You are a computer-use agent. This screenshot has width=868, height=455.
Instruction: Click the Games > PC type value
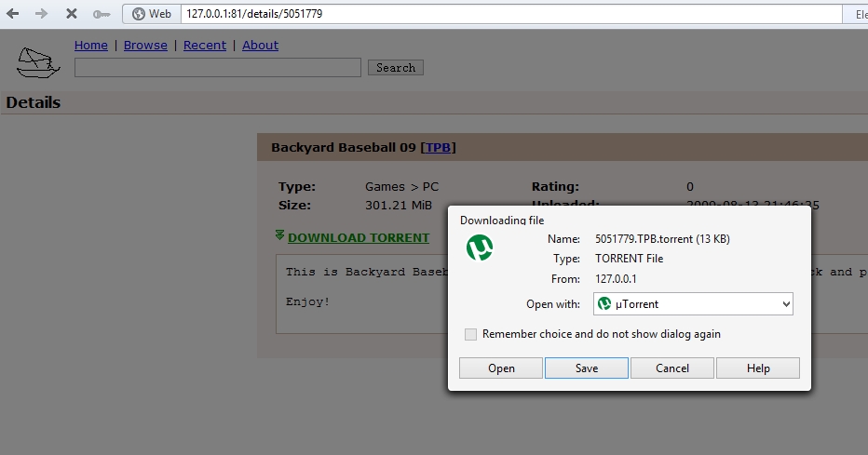pos(401,187)
